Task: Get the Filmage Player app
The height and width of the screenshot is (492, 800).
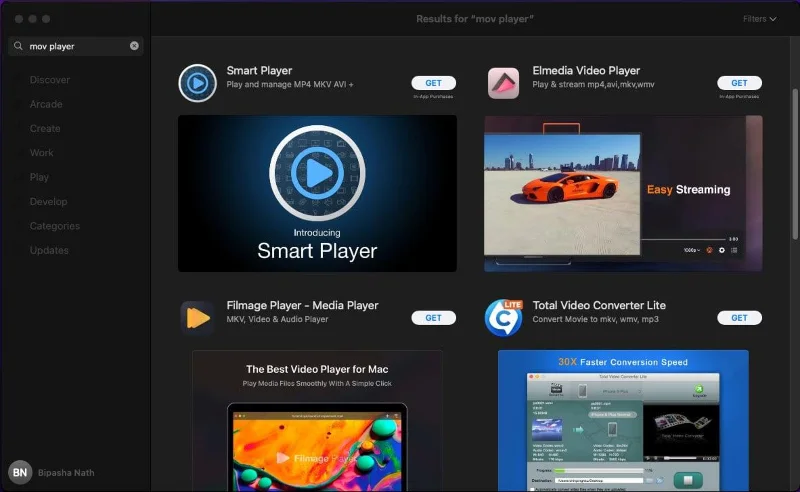Action: coord(434,317)
